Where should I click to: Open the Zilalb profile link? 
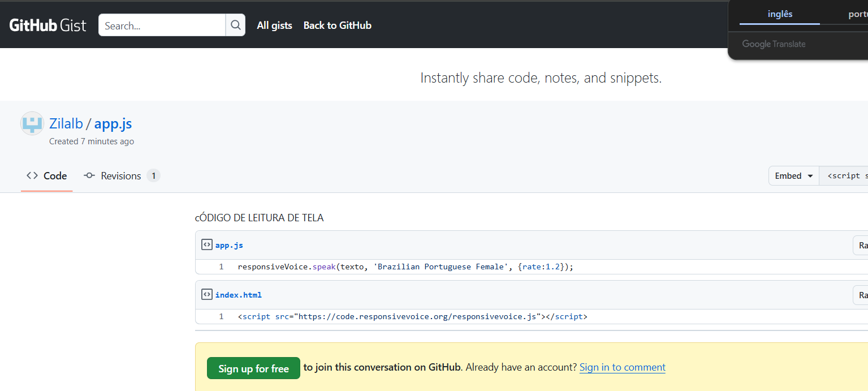click(x=66, y=124)
